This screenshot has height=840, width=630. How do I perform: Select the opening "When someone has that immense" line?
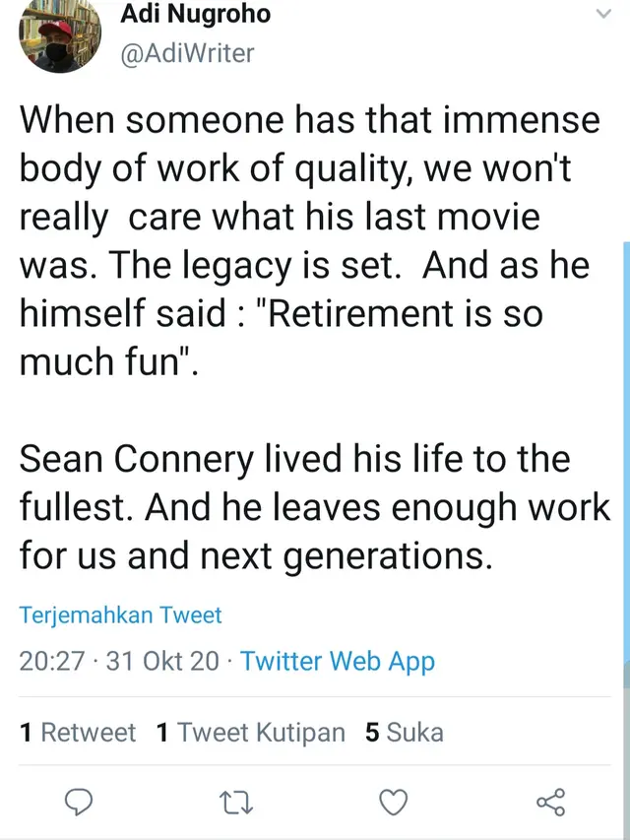(310, 119)
